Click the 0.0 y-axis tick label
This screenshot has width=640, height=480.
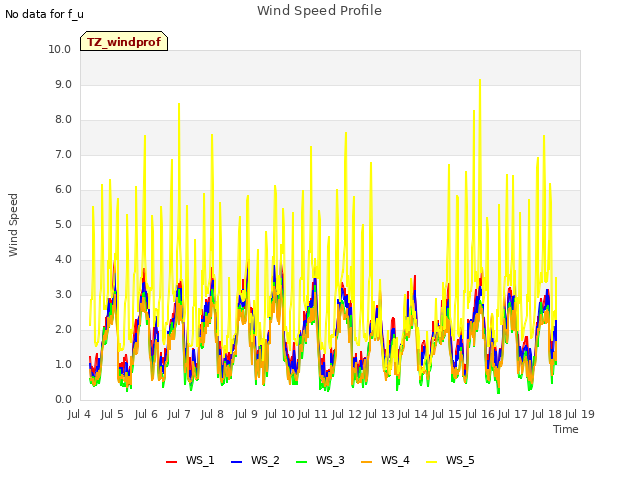[x=63, y=400]
